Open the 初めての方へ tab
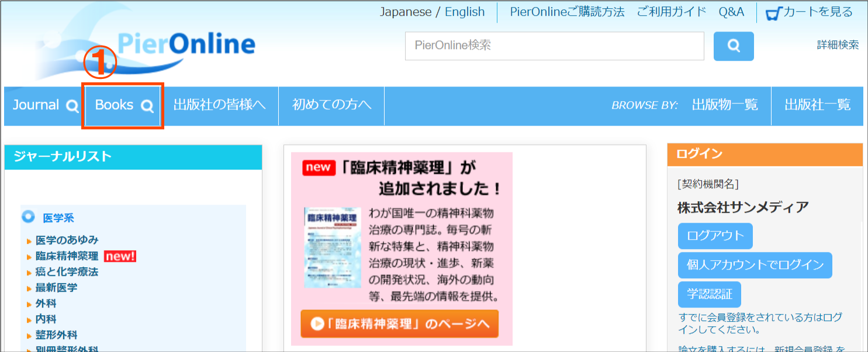868x352 pixels. [331, 106]
